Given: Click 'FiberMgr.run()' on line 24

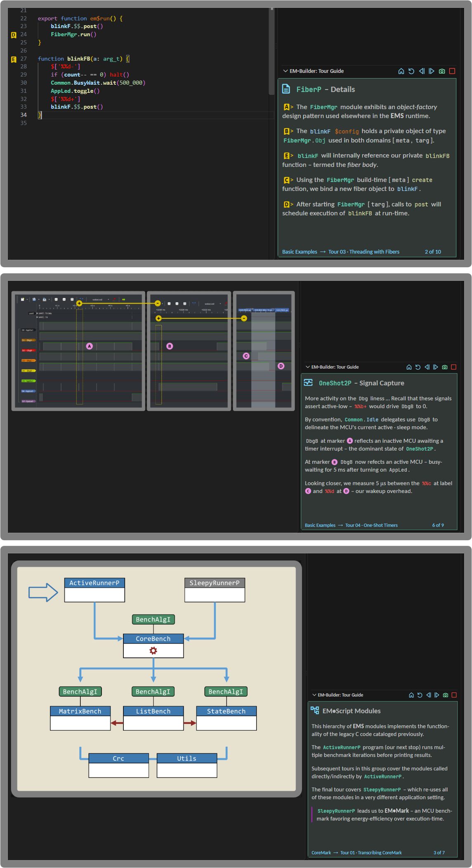Looking at the screenshot, I should point(73,35).
